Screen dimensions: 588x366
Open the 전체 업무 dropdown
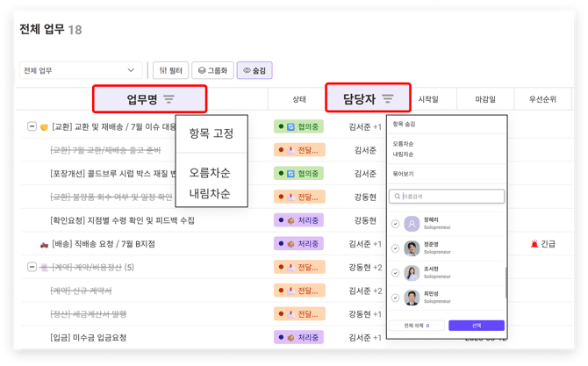(81, 70)
